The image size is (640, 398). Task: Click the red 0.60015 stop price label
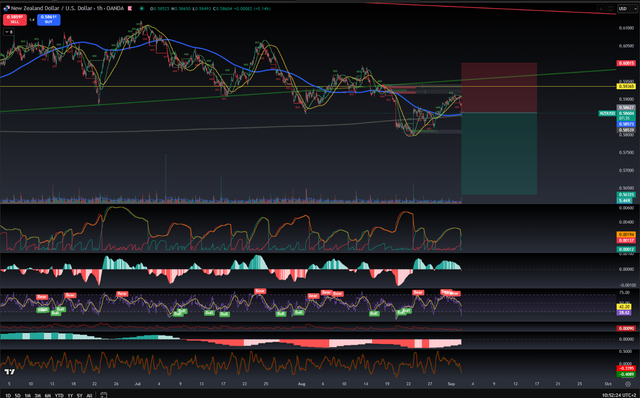tap(626, 63)
